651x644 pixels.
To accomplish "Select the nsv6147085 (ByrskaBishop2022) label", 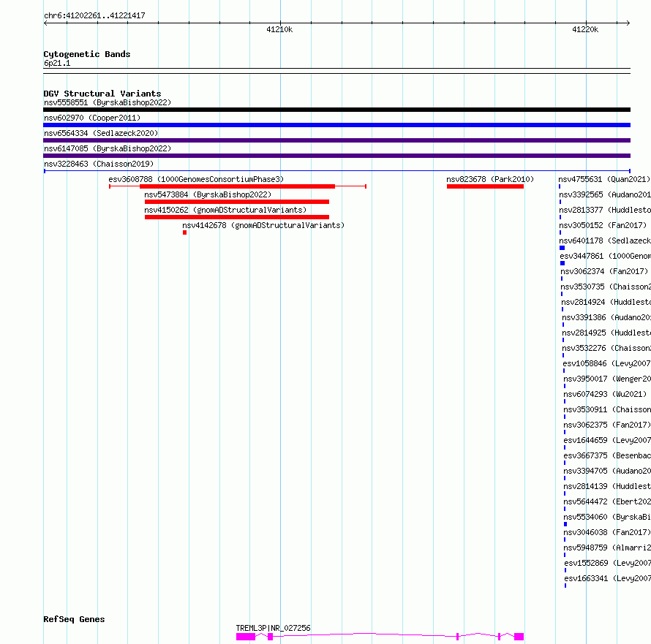I will tap(108, 148).
